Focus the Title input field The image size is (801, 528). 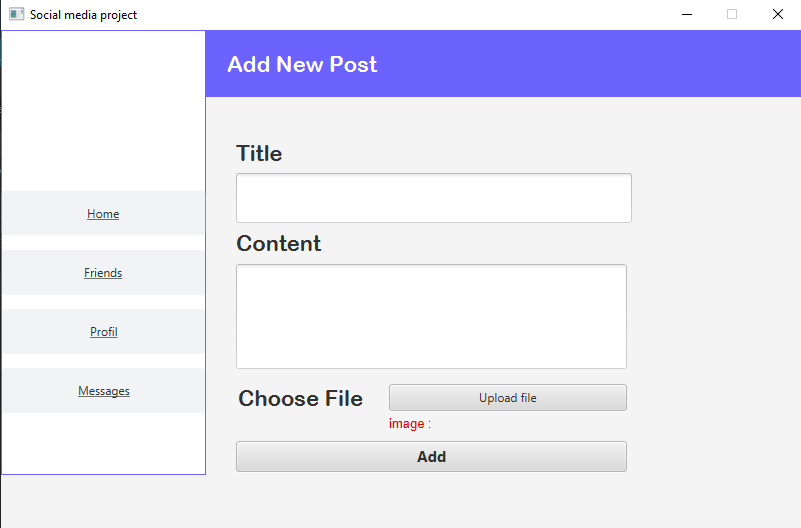point(434,198)
